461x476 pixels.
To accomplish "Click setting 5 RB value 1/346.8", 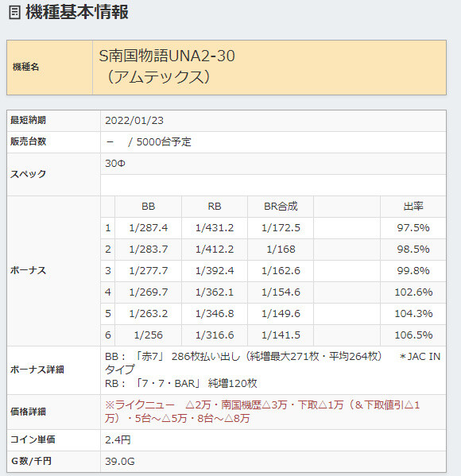I will pos(215,313).
